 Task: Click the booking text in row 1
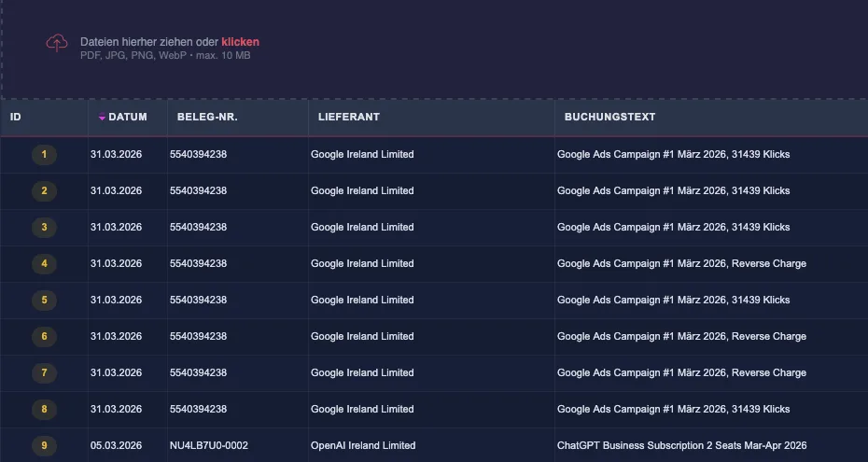tap(673, 154)
